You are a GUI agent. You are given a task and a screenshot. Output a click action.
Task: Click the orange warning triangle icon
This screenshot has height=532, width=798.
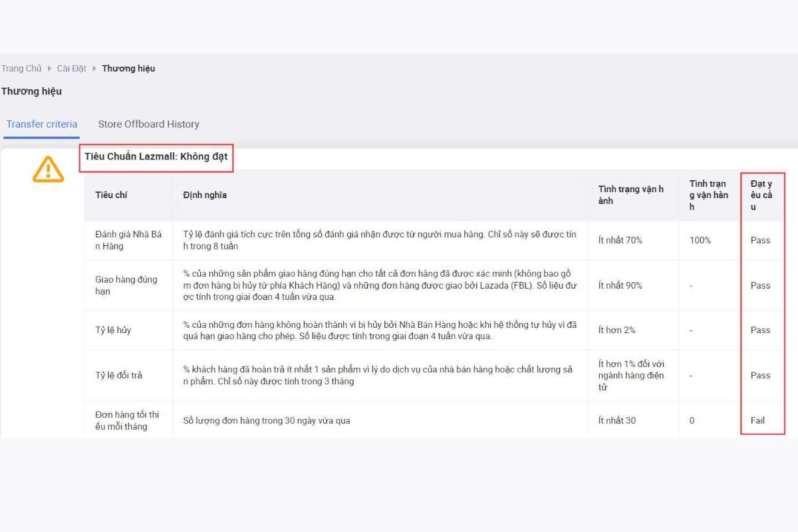click(x=49, y=169)
